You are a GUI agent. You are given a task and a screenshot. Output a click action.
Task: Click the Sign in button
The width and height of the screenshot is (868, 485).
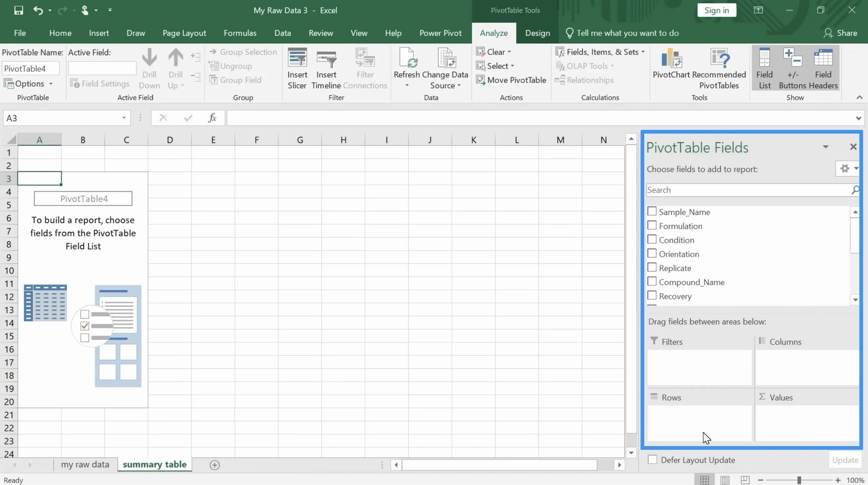click(x=716, y=10)
